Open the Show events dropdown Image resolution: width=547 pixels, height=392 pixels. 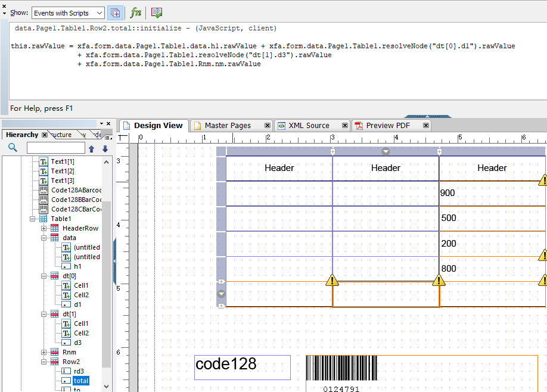(68, 13)
